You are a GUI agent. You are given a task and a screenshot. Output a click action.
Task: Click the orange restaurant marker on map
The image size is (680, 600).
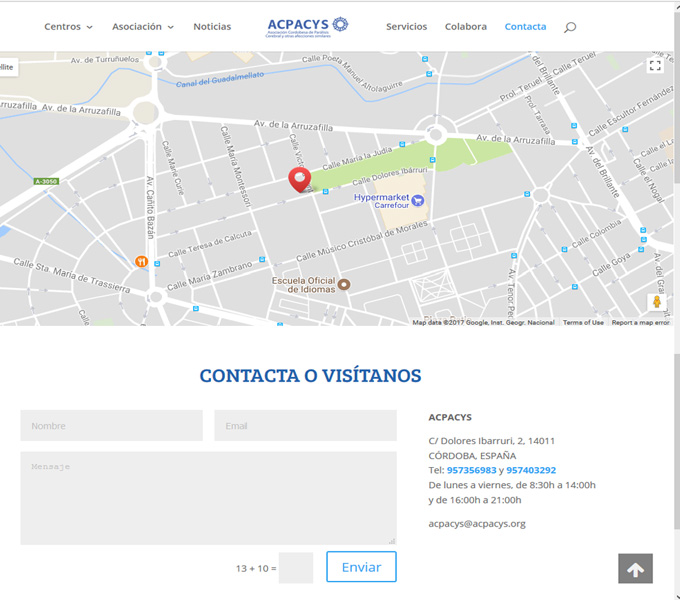tap(141, 261)
